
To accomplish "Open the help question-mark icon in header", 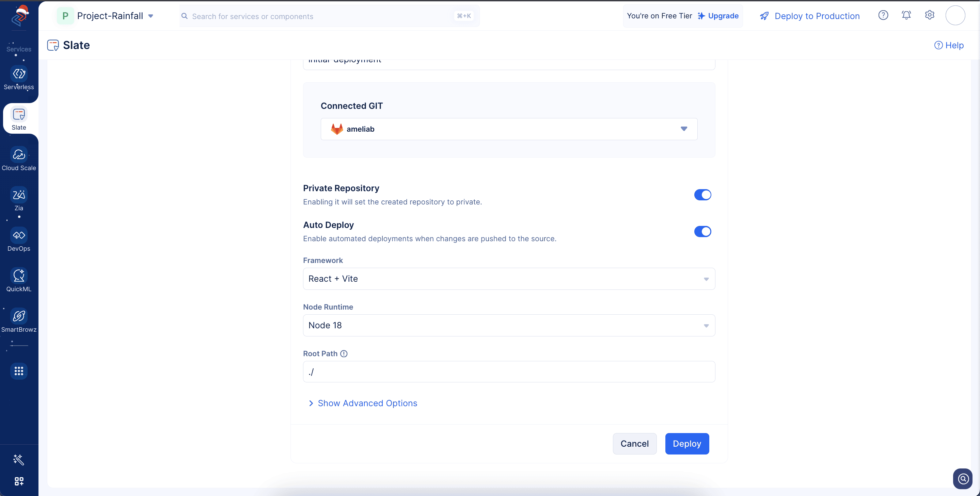I will 883,15.
